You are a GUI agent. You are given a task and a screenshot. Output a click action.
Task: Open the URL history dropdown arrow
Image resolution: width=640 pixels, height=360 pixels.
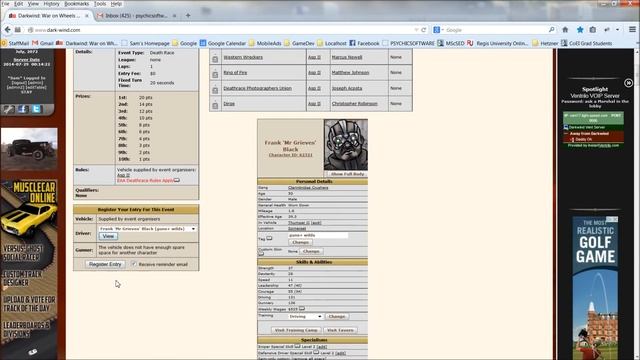[x=416, y=30]
